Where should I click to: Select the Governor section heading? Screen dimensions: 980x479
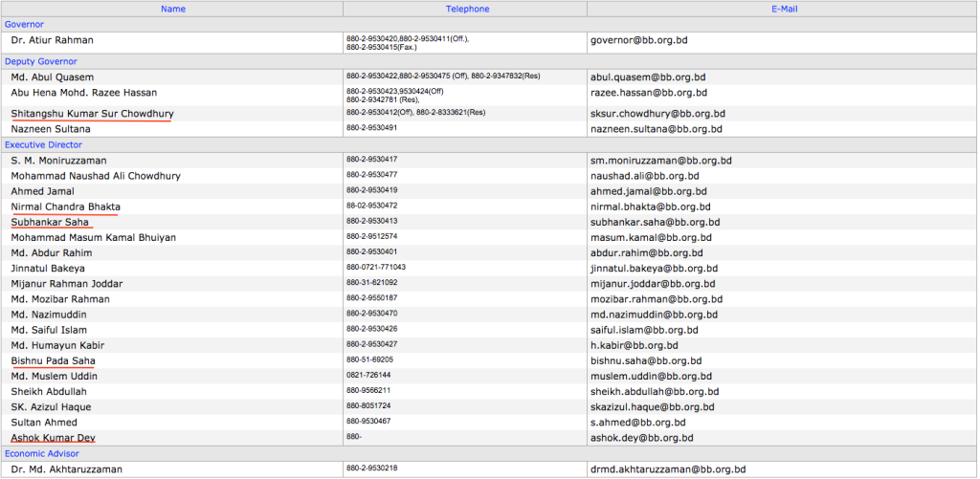(x=24, y=24)
